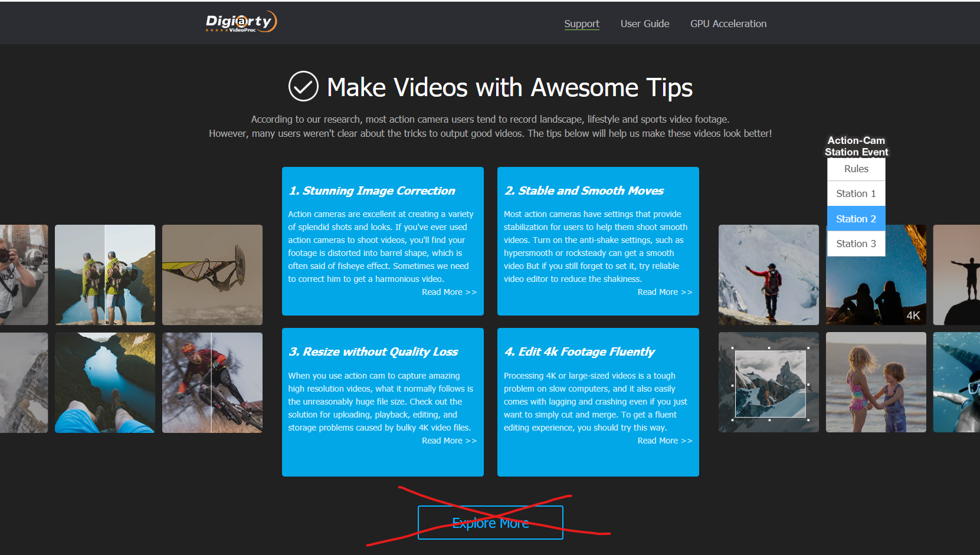Open the underwater diver thumbnail
Image resolution: width=980 pixels, height=555 pixels.
(956, 382)
